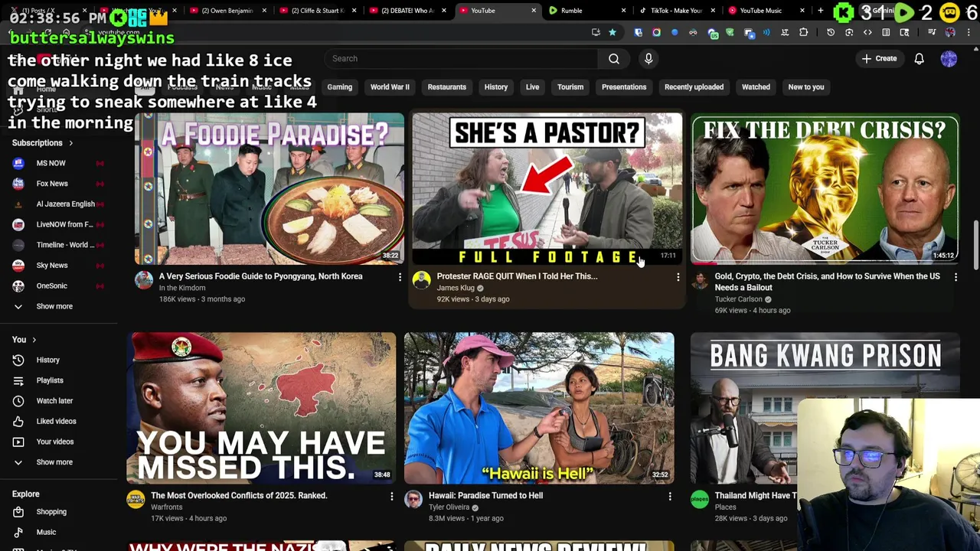This screenshot has height=551, width=980.
Task: Open 'The Most Overlooked Conflicts of 2025' title
Action: (x=239, y=495)
